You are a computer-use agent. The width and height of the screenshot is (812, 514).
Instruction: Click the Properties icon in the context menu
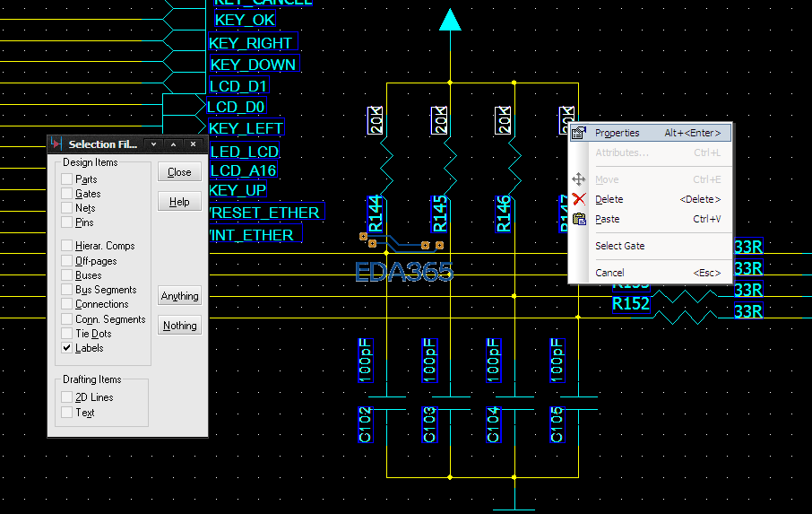(578, 133)
